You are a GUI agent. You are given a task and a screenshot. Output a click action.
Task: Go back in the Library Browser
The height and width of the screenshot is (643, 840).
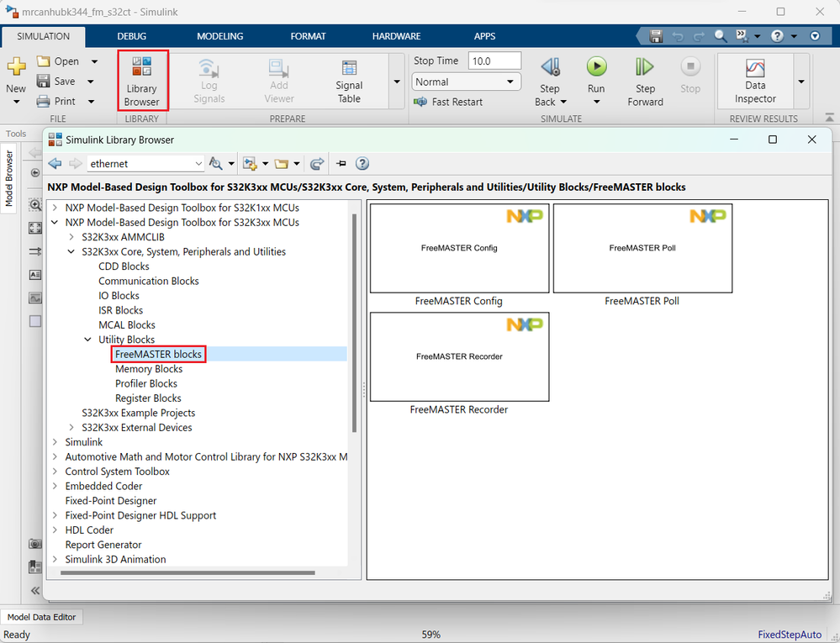coord(55,163)
